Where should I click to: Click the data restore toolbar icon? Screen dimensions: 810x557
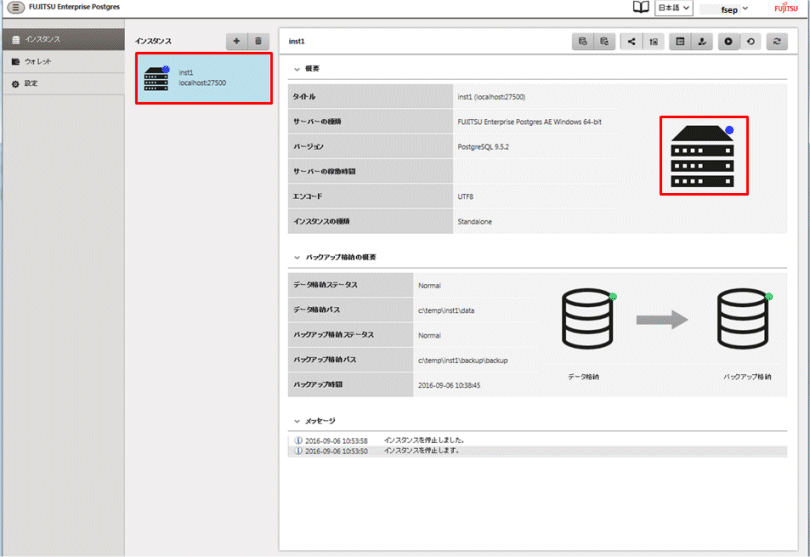[604, 41]
